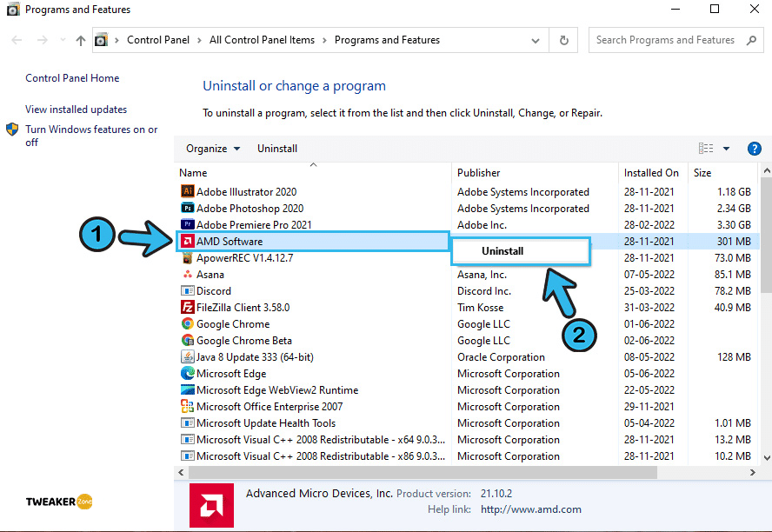This screenshot has width=772, height=532.
Task: Open the recent locations dropdown arrow
Action: pos(63,40)
